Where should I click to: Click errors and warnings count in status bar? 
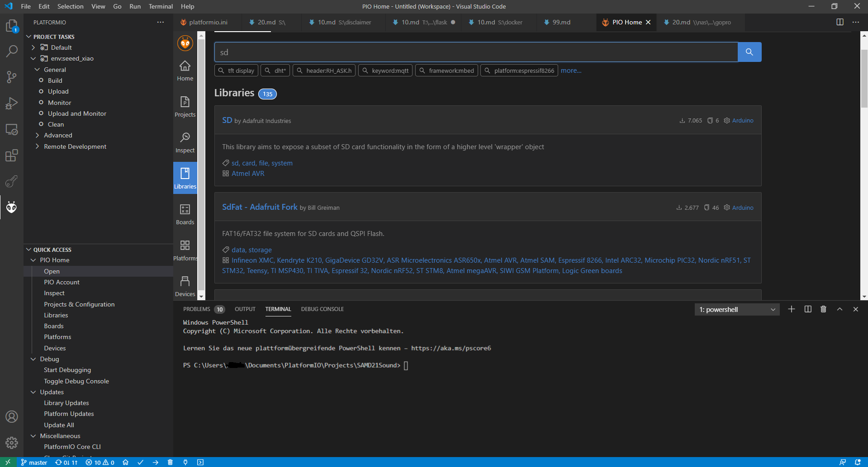[100, 462]
